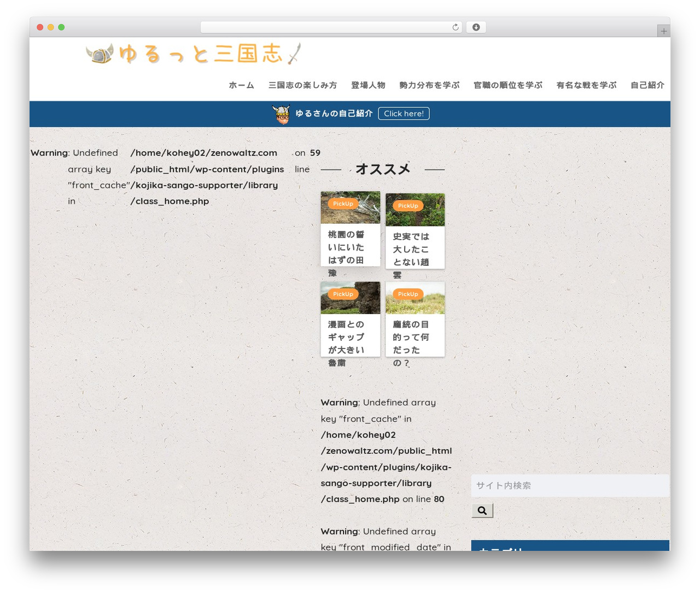
Task: Click the warning path ending 'class_home.php on line 80'
Action: pos(386,467)
